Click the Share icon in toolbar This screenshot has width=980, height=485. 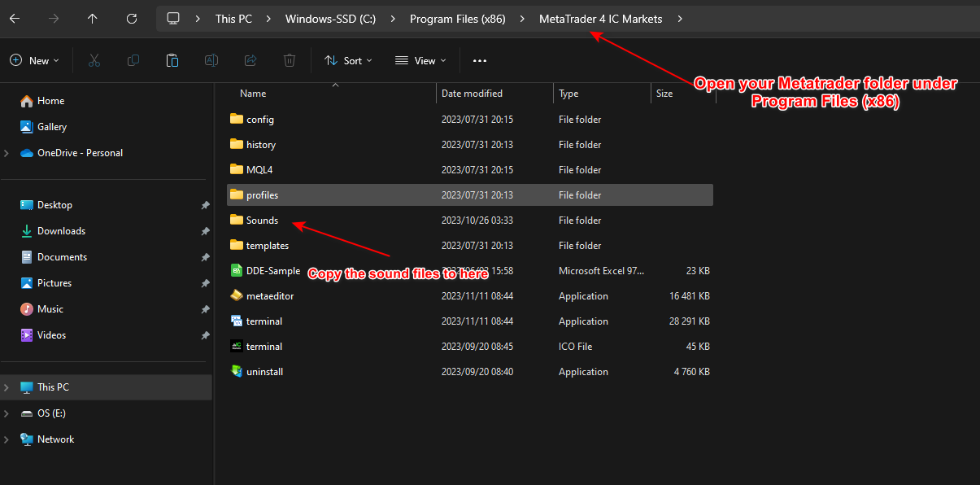click(250, 60)
